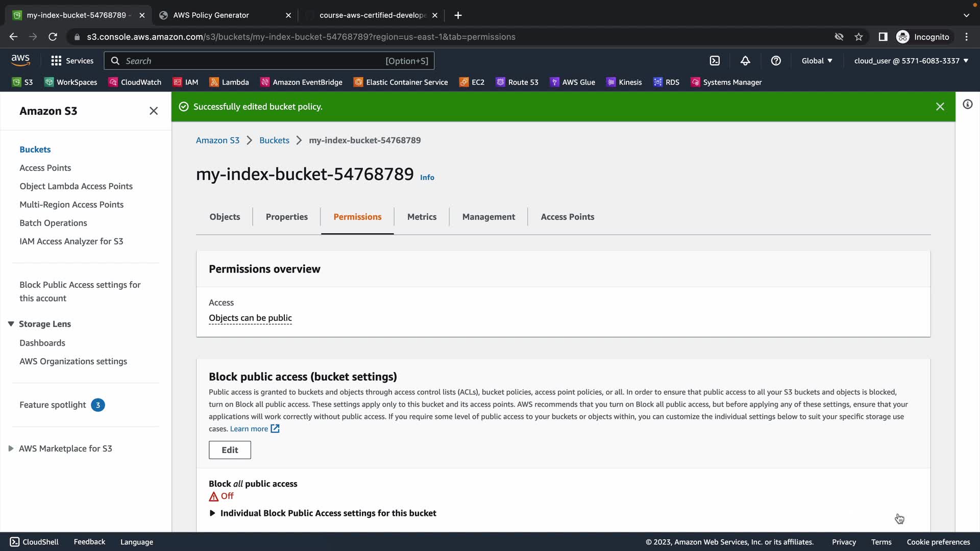Open the notifications bell icon
Screen dimensions: 980x551
745,61
